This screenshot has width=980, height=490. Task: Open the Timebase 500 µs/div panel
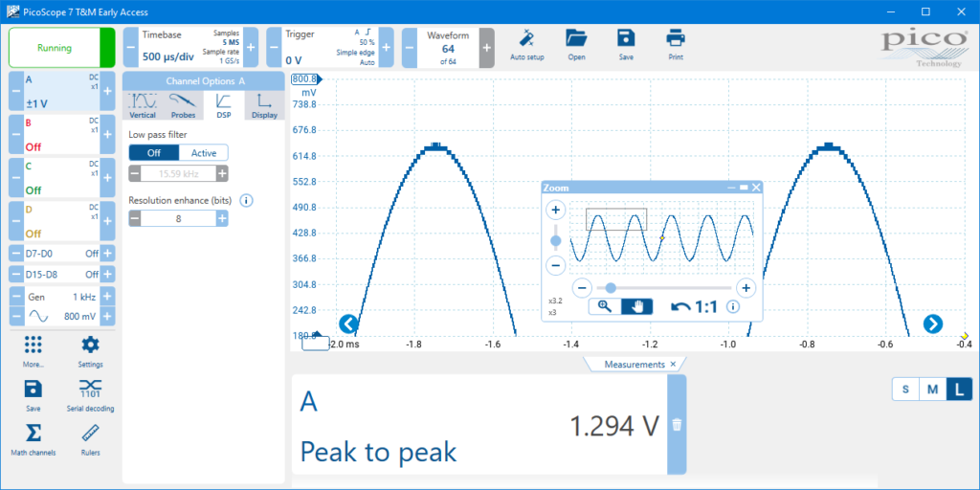point(190,48)
